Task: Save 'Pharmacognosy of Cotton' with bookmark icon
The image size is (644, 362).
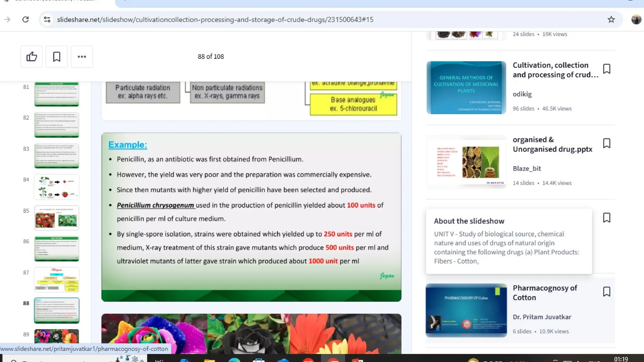Action: pos(607,292)
